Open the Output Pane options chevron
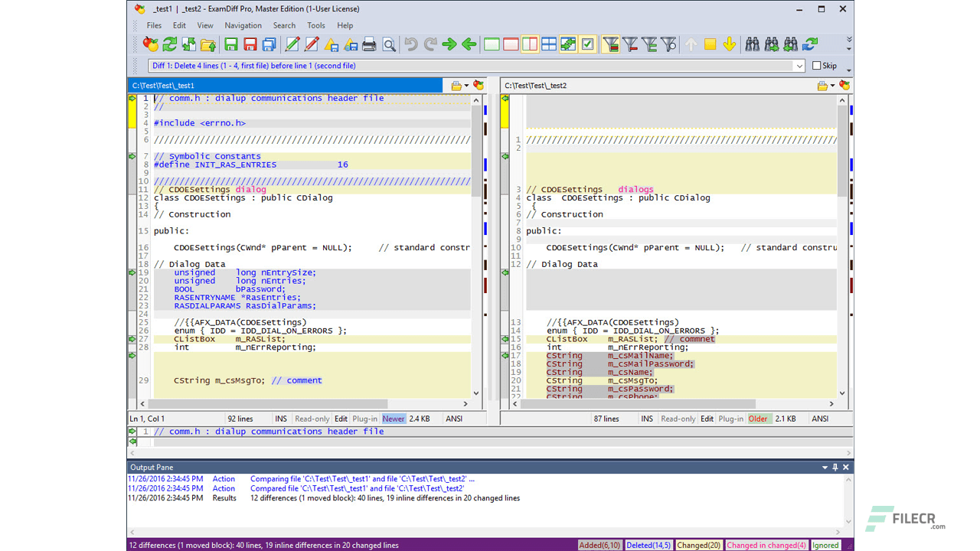980x551 pixels. click(824, 467)
